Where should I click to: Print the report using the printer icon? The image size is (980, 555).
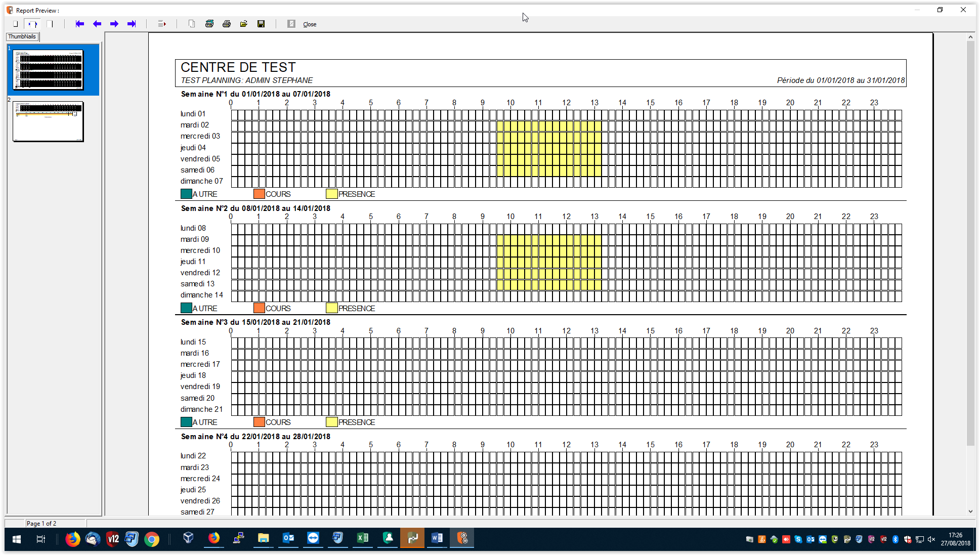point(227,24)
